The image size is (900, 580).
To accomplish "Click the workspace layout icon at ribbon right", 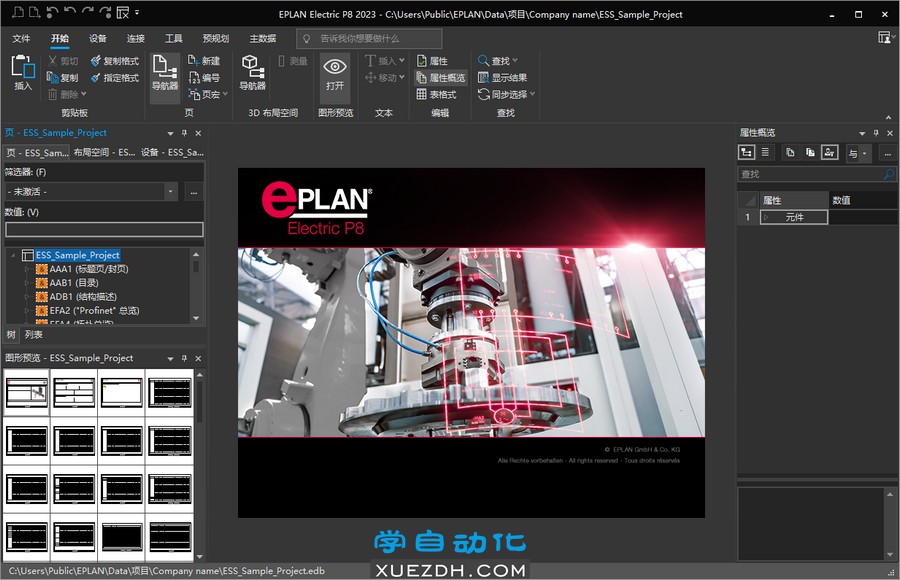I will 885,38.
